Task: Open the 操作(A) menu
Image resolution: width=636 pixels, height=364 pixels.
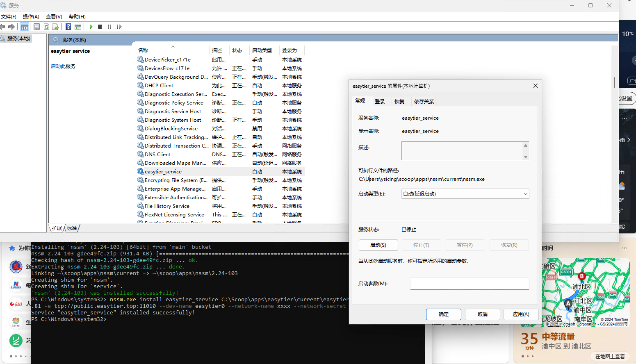Action: [x=31, y=17]
